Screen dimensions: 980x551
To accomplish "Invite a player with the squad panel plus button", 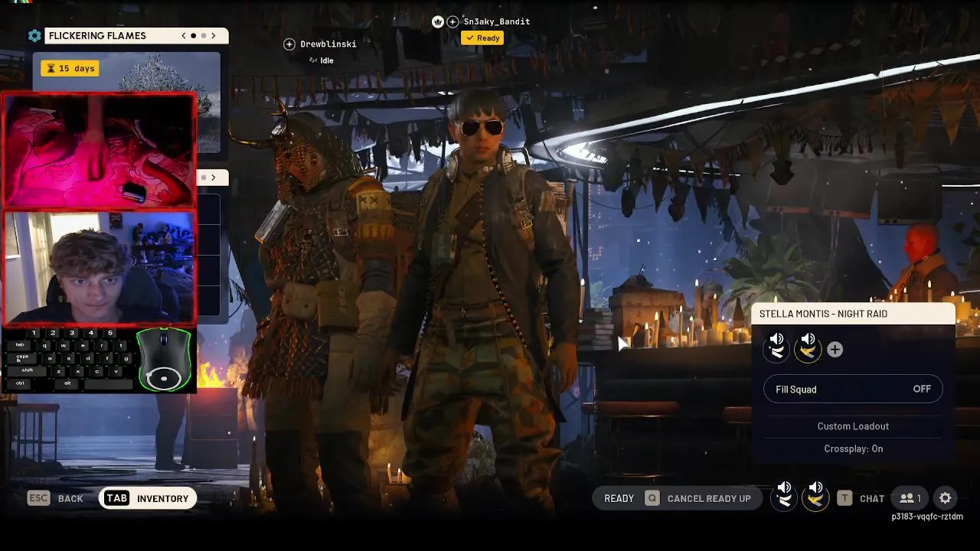I will pyautogui.click(x=835, y=350).
